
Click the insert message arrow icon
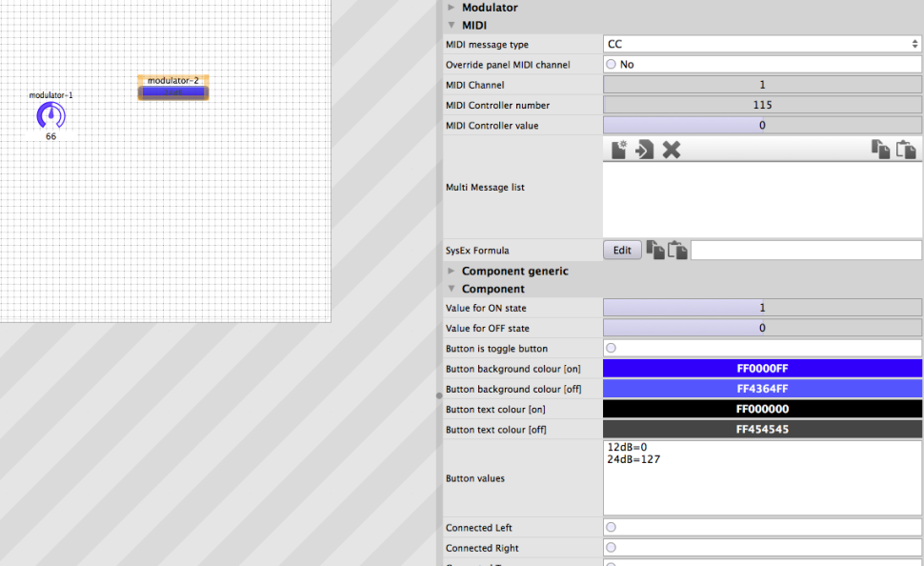pos(645,150)
